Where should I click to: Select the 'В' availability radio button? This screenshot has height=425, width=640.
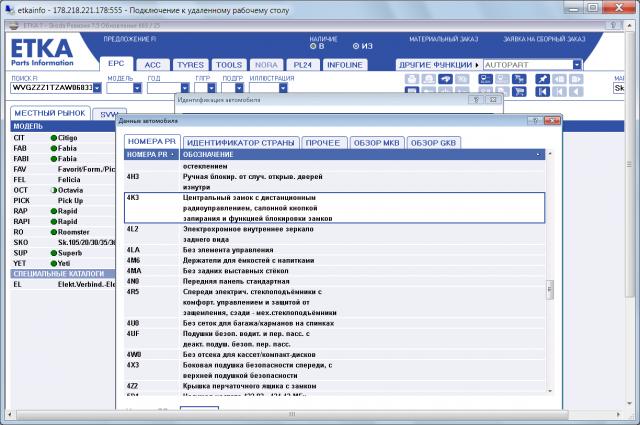click(313, 46)
